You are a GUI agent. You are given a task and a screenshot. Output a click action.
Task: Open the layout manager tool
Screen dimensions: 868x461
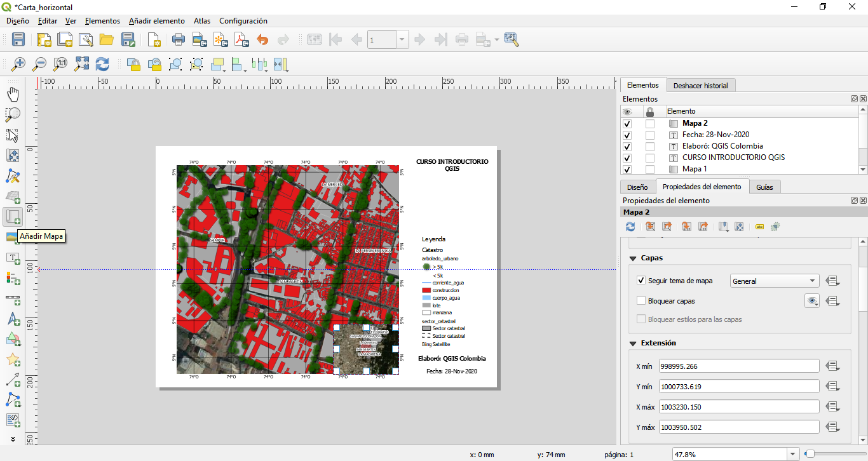click(x=86, y=39)
